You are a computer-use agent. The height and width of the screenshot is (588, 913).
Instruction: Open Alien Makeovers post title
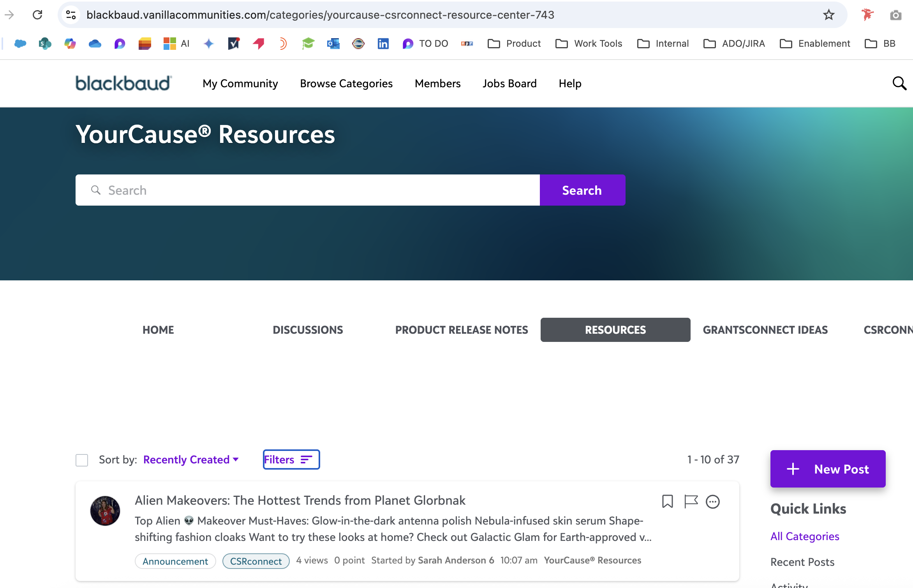coord(300,500)
